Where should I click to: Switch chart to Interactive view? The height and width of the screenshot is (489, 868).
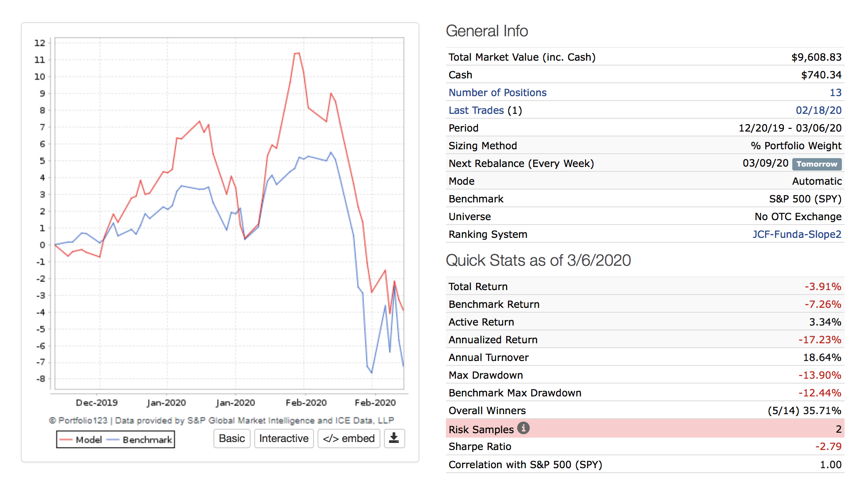(x=284, y=439)
